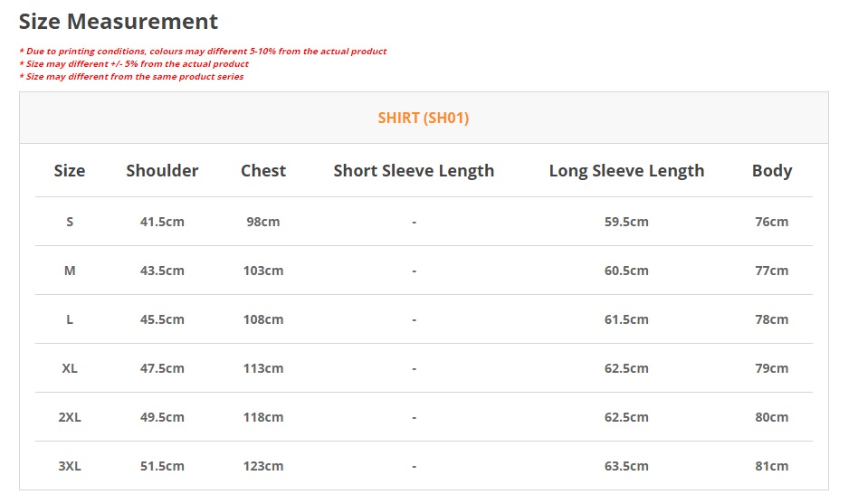Click the Chest column header
Screen dimensions: 858x504
tap(263, 171)
